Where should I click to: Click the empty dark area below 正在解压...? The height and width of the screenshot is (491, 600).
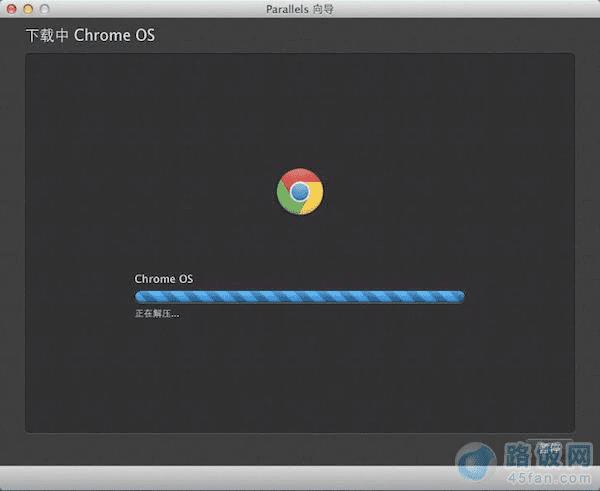point(300,375)
